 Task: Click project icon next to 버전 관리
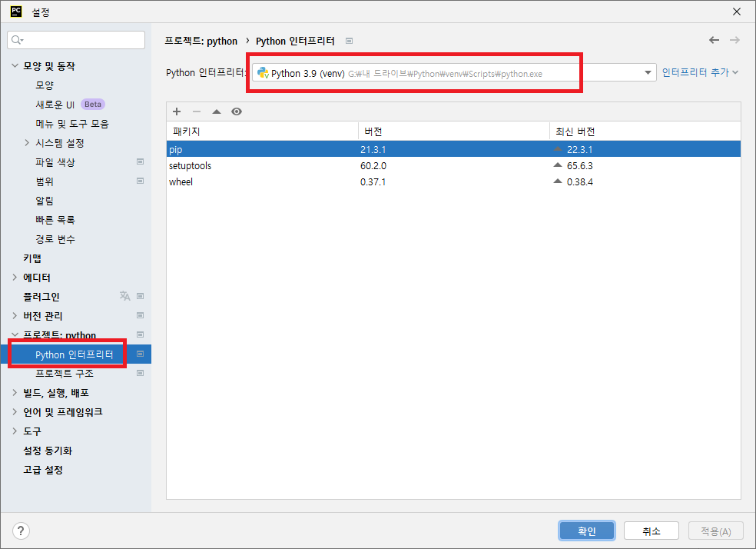coord(141,315)
